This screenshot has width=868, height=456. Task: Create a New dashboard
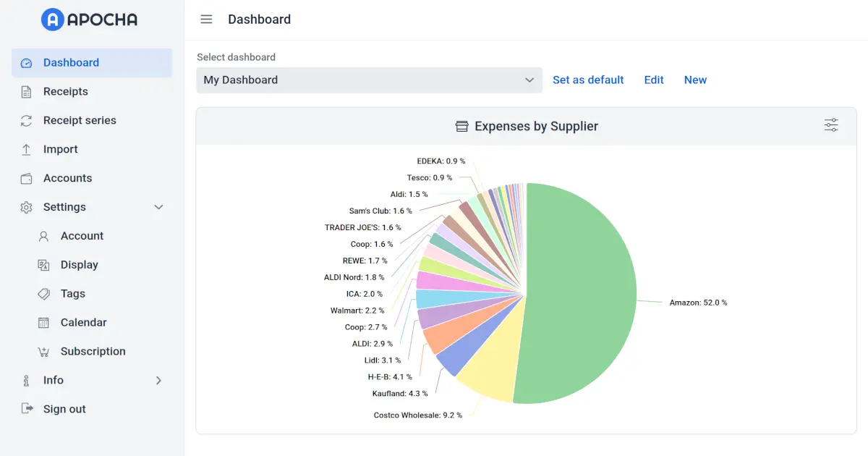tap(695, 80)
